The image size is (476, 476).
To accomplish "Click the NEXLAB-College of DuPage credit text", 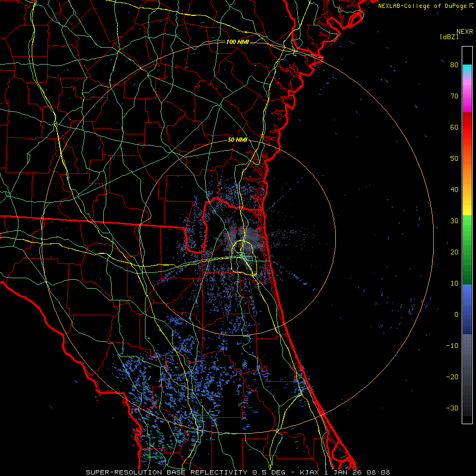I will (423, 6).
